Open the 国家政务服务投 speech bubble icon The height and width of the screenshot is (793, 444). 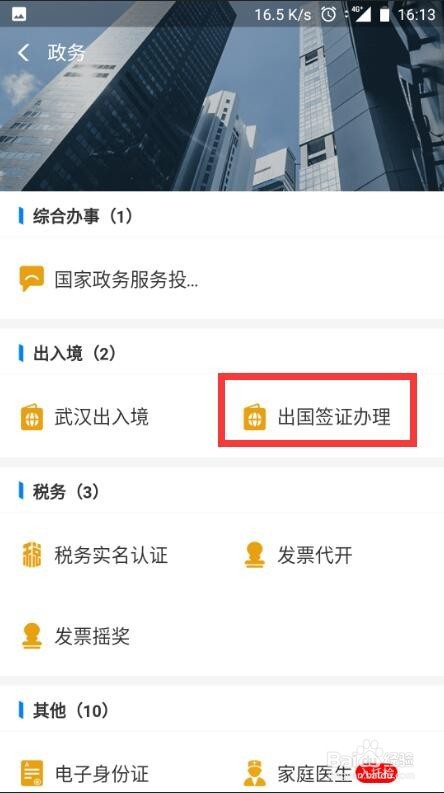pyautogui.click(x=32, y=279)
